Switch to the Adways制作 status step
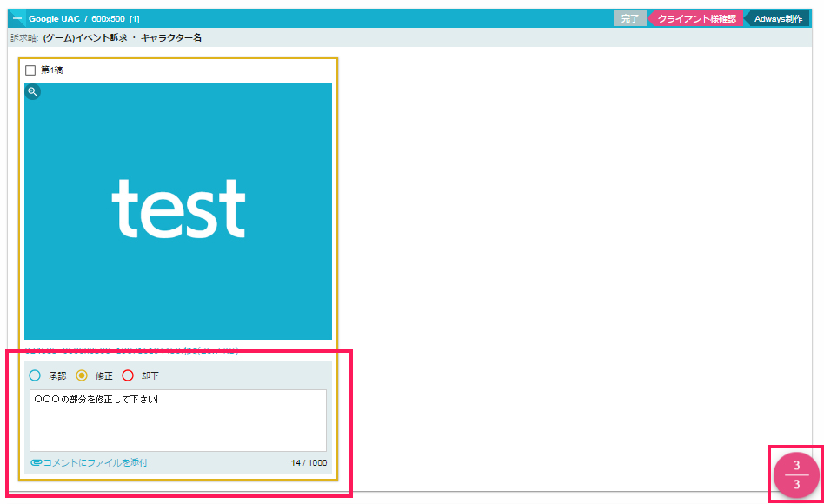Screen dimensions: 824x504 (778, 18)
